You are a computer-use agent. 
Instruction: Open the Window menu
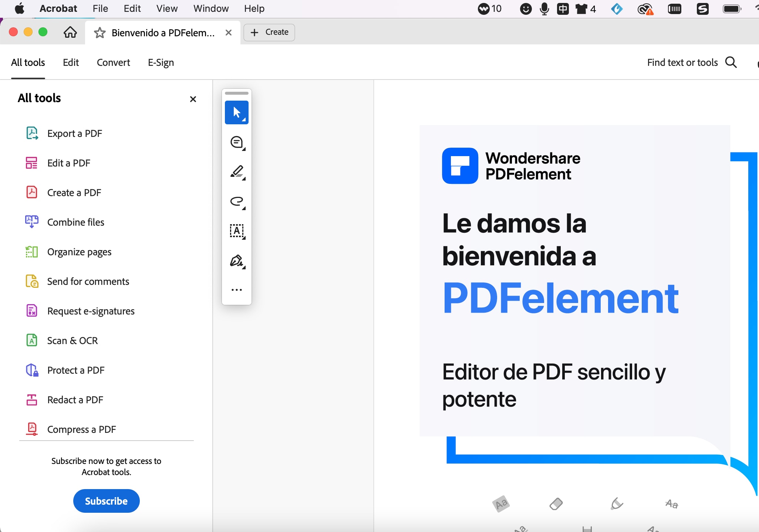[211, 9]
